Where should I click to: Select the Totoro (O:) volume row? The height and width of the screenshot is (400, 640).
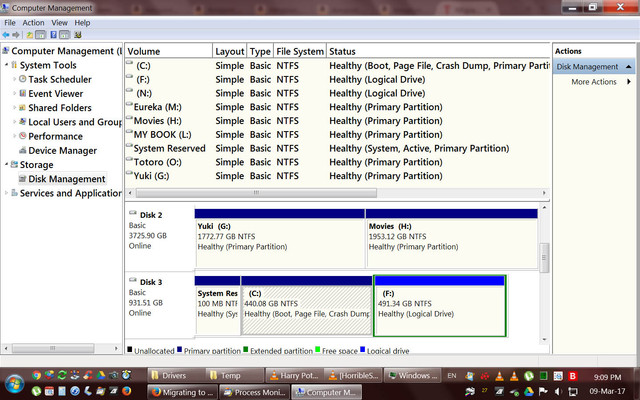[337, 162]
